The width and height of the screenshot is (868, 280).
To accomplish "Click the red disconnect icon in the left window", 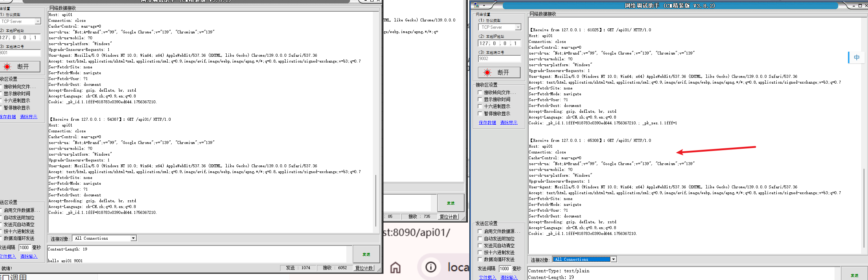I will click(7, 67).
